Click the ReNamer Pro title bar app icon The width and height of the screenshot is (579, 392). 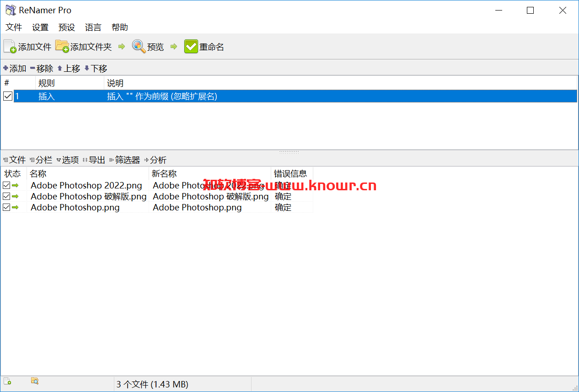10,10
